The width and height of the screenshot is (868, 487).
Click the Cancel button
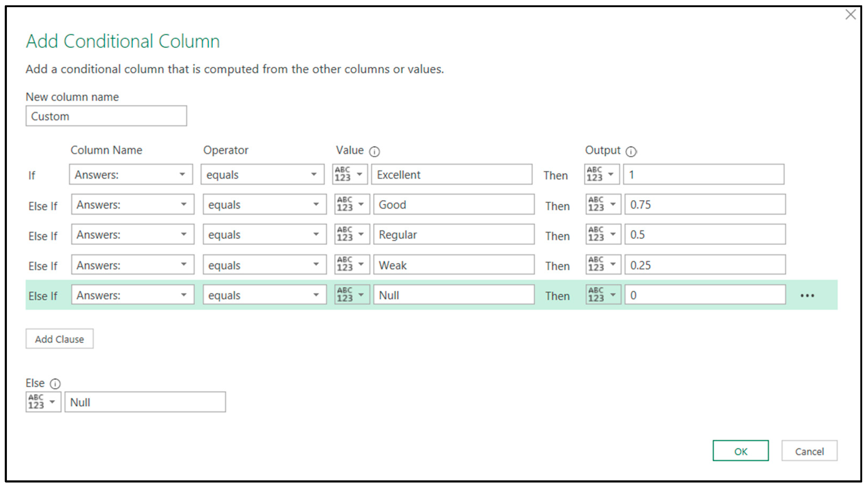[x=809, y=451]
